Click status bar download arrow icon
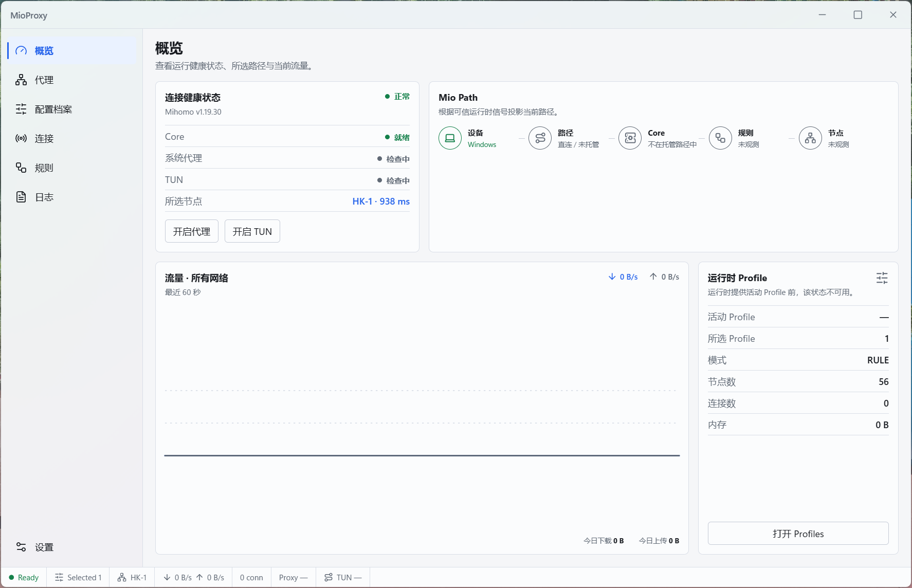 [167, 577]
